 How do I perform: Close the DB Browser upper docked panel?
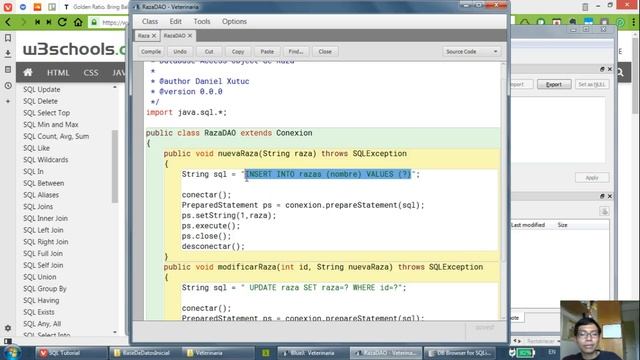point(610,69)
